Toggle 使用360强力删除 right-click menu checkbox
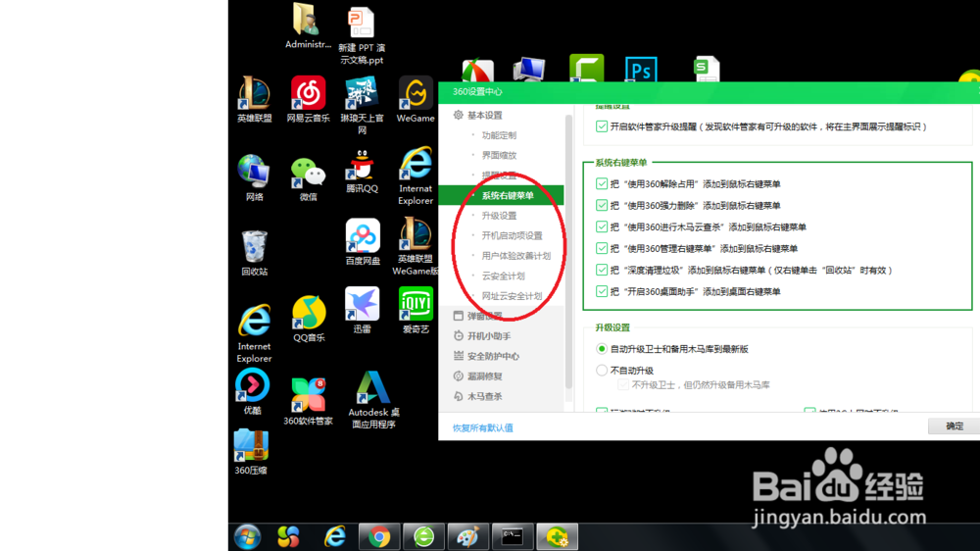The image size is (980, 551). [602, 205]
